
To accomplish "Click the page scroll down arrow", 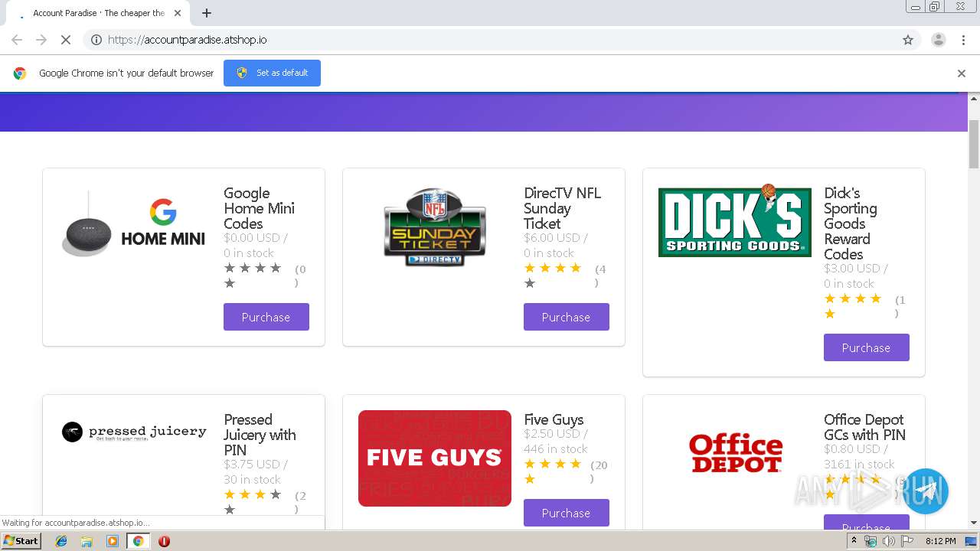I will 974,523.
